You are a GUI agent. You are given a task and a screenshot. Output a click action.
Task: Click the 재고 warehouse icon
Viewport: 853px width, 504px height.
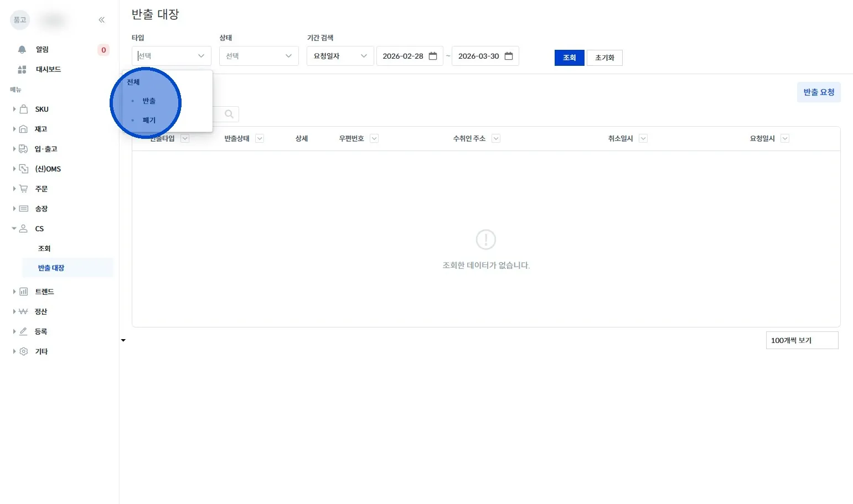click(x=23, y=129)
